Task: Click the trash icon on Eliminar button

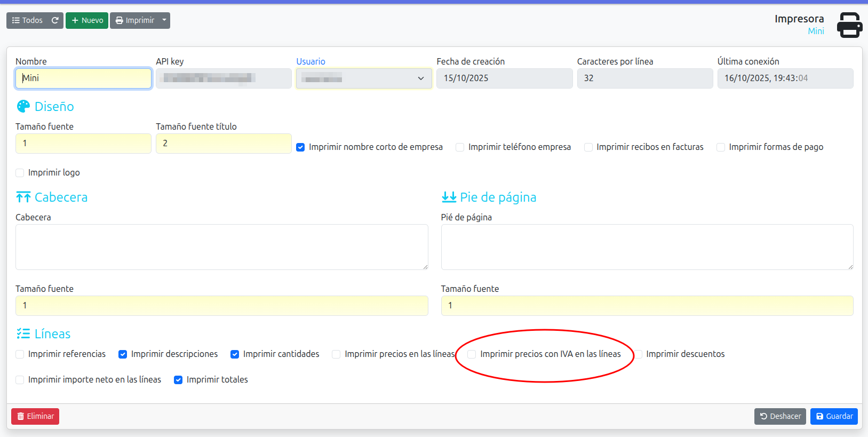Action: tap(21, 416)
